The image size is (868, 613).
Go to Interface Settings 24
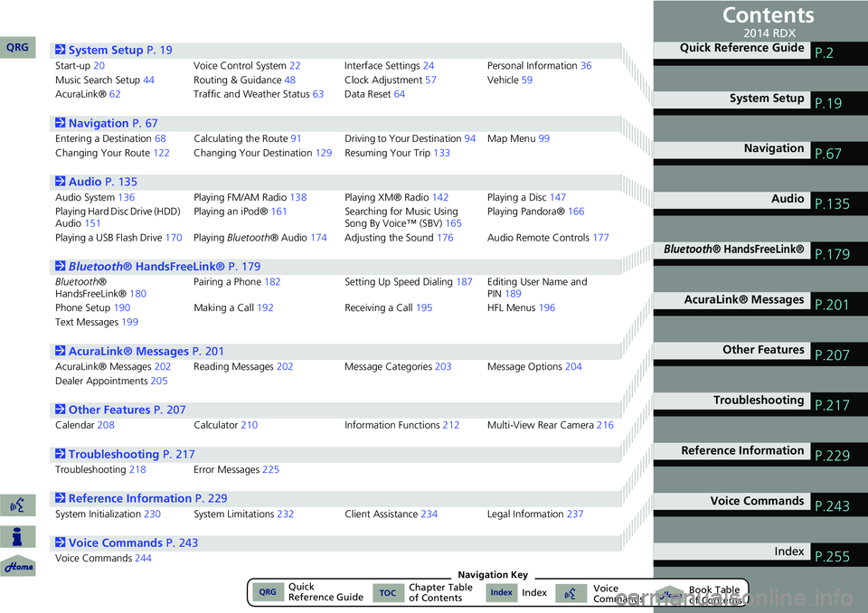tap(389, 65)
